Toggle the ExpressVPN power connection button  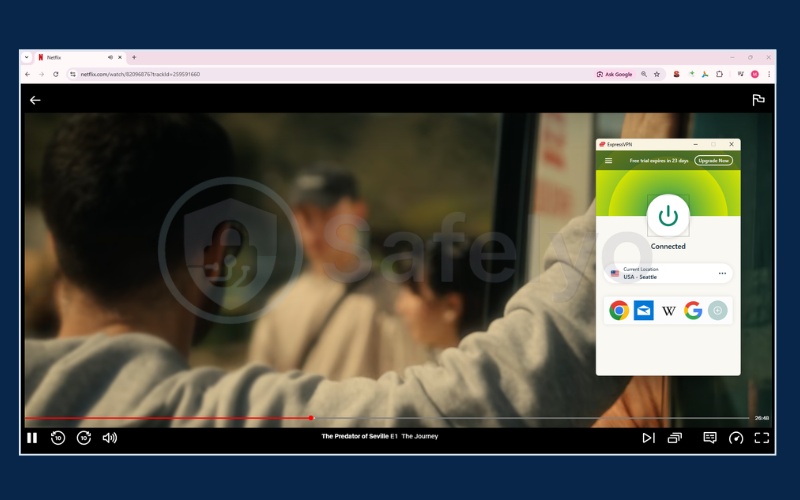click(668, 216)
